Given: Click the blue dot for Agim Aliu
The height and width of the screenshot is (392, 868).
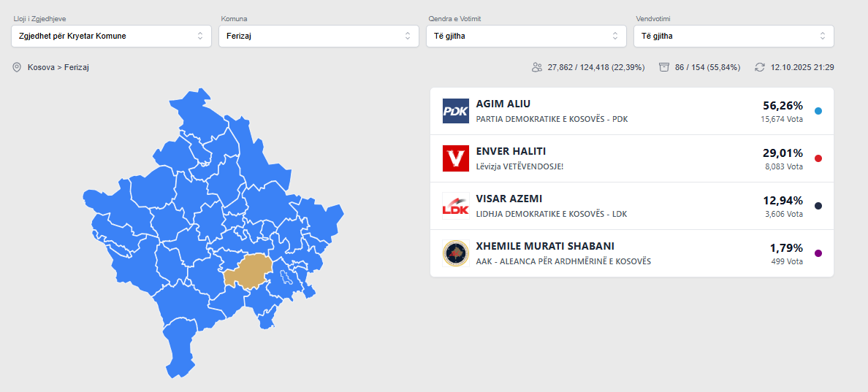Looking at the screenshot, I should (x=818, y=111).
